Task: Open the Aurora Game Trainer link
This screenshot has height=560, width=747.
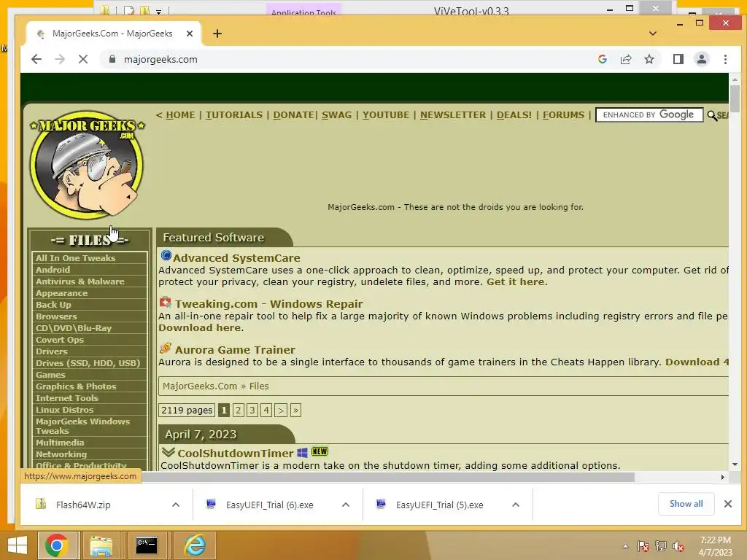Action: tap(235, 349)
